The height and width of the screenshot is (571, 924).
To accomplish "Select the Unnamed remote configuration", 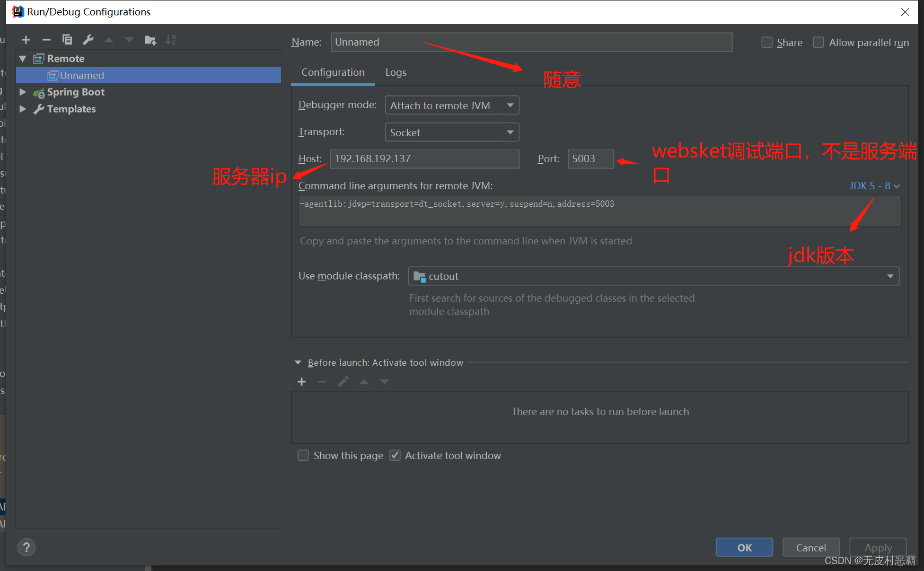I will (148, 75).
